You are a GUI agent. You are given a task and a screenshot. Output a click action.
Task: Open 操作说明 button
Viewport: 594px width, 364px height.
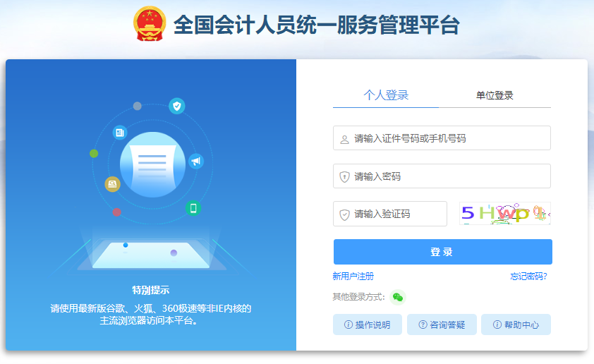tap(368, 324)
